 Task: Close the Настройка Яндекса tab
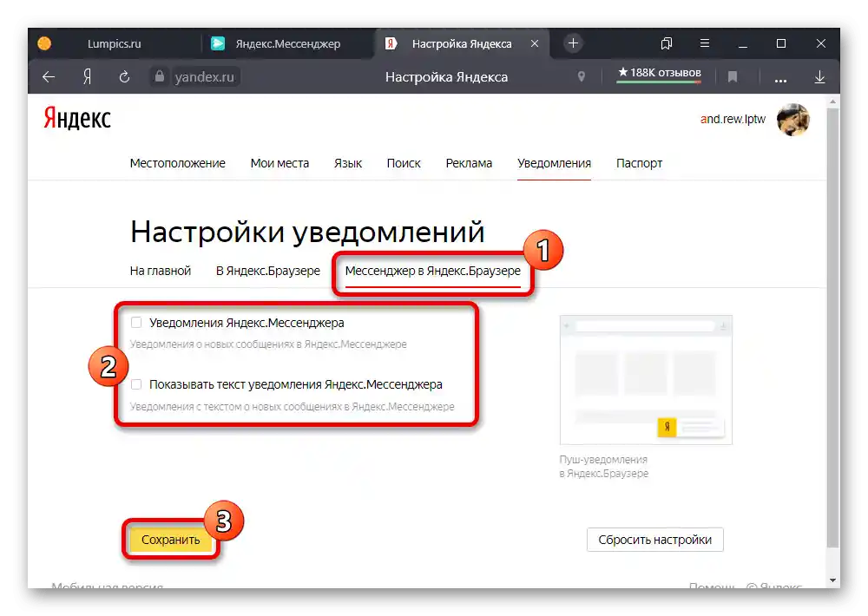534,43
